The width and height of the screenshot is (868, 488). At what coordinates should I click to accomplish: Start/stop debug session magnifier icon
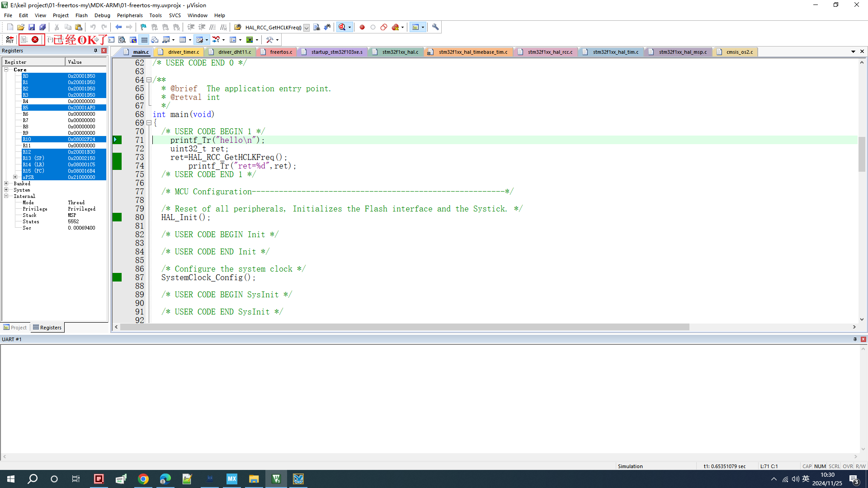(342, 27)
